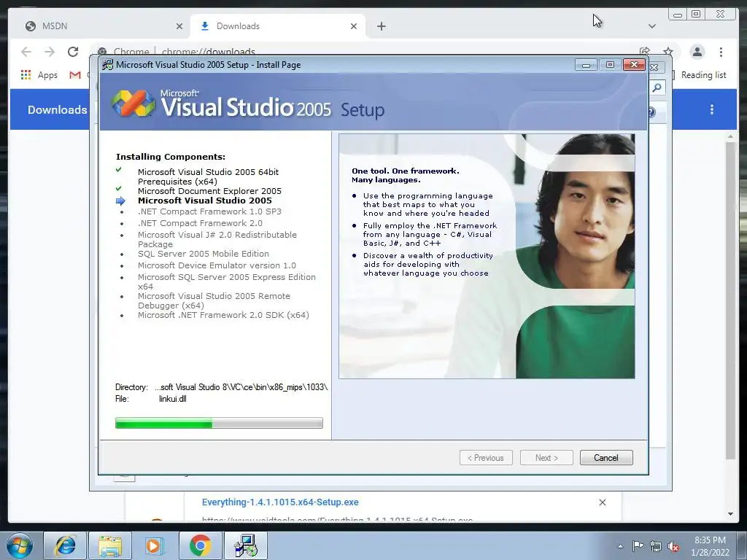Click the blue arrow beside current component
The width and height of the screenshot is (747, 560).
[120, 201]
